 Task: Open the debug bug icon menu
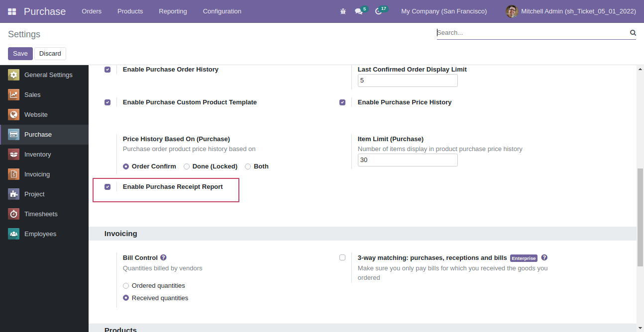pos(343,11)
